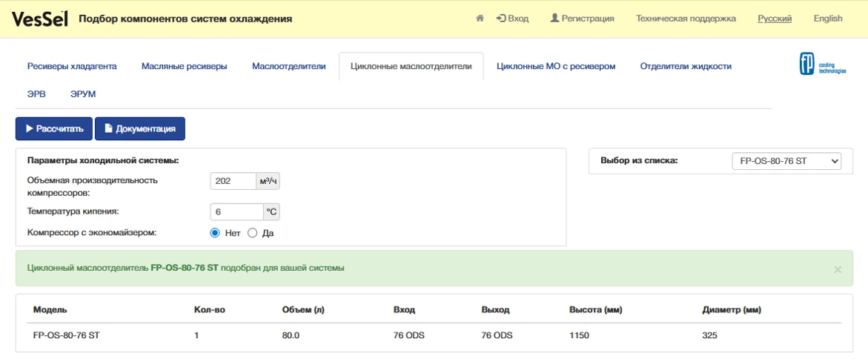Open Выбор из списка dropdown
The image size is (868, 362).
tap(786, 161)
